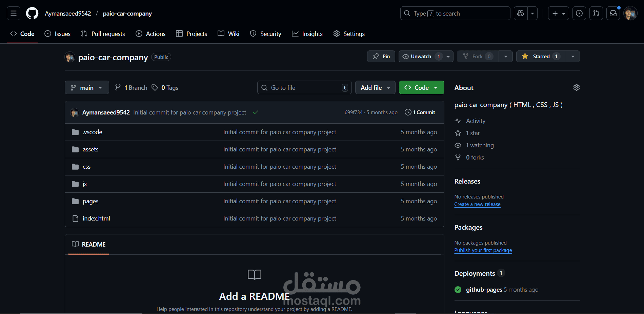Click Publish your first package
This screenshot has height=314, width=644.
point(483,250)
